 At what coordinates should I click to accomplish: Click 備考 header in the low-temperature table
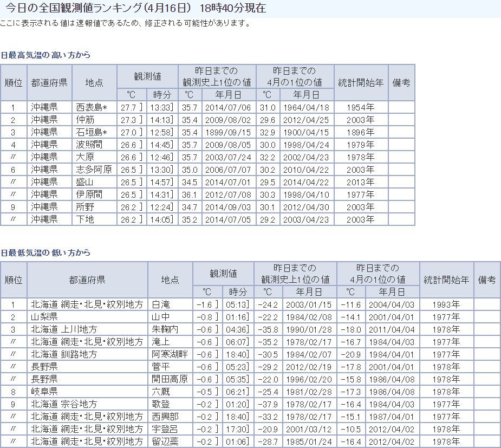click(487, 280)
